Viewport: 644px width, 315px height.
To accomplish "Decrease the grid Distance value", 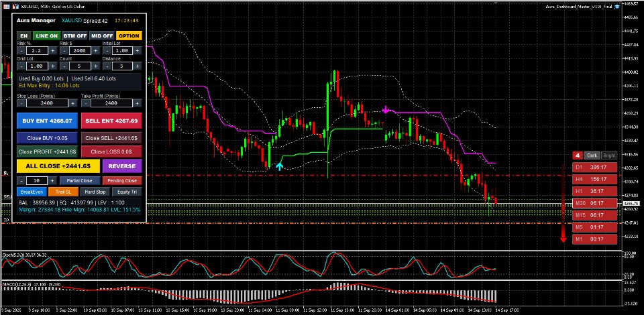I will pyautogui.click(x=107, y=66).
